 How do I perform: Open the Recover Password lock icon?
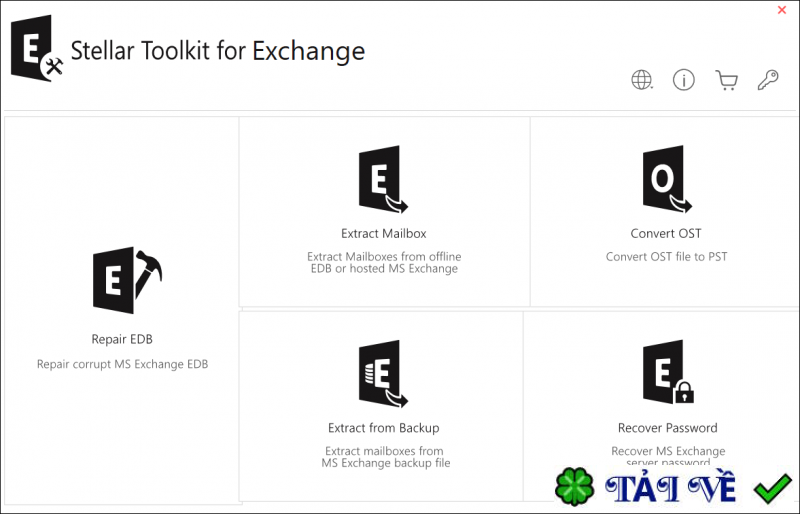point(668,372)
